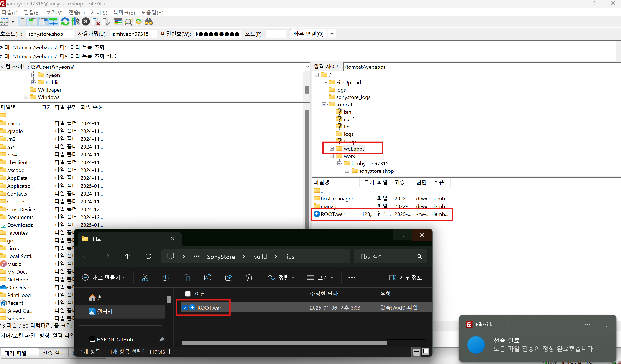Viewport: 621px width, 364px height.
Task: Expand the hyeon local folder
Action: click(33, 75)
